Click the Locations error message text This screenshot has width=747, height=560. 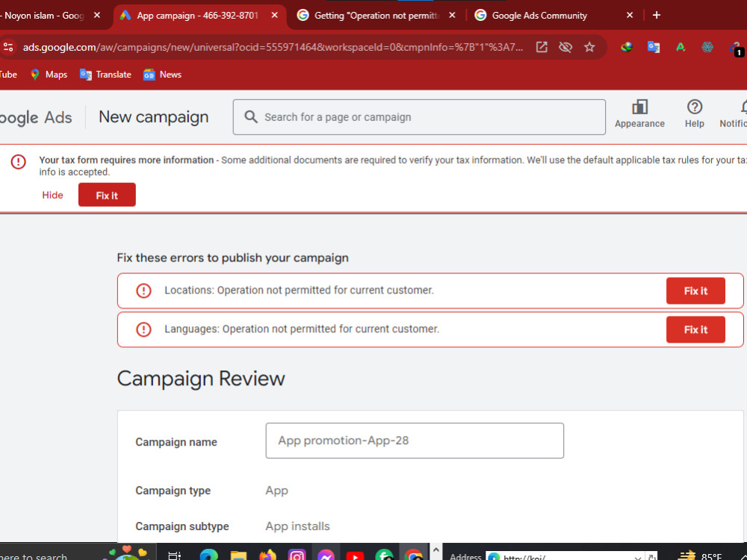click(x=300, y=290)
